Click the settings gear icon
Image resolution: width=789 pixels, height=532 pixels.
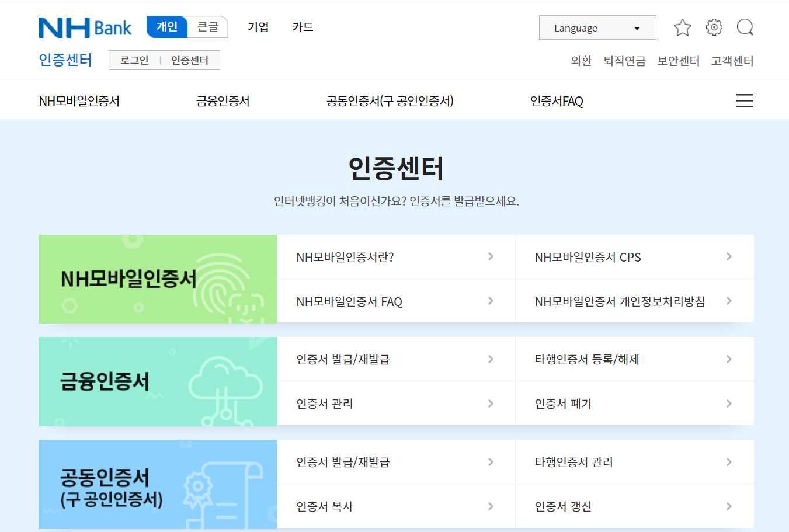[x=713, y=27]
